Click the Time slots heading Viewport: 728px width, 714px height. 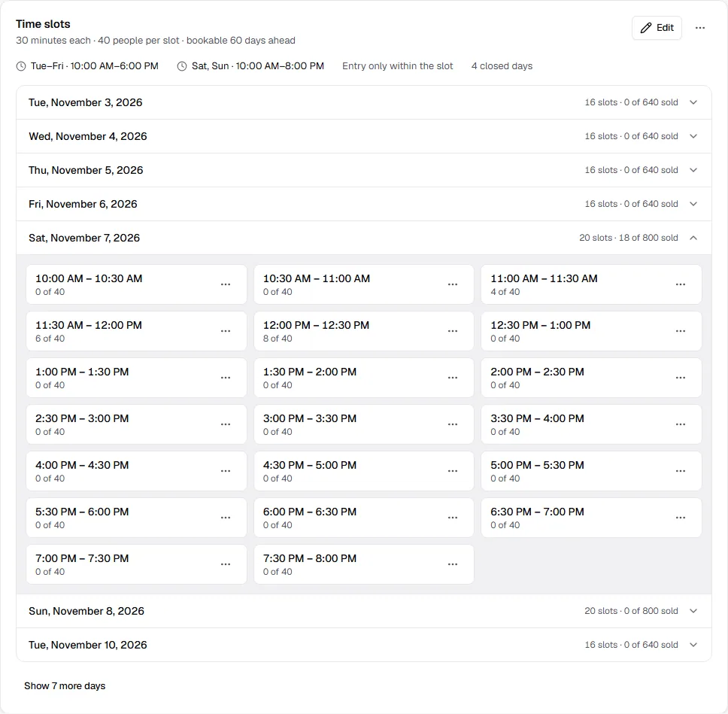coord(43,24)
